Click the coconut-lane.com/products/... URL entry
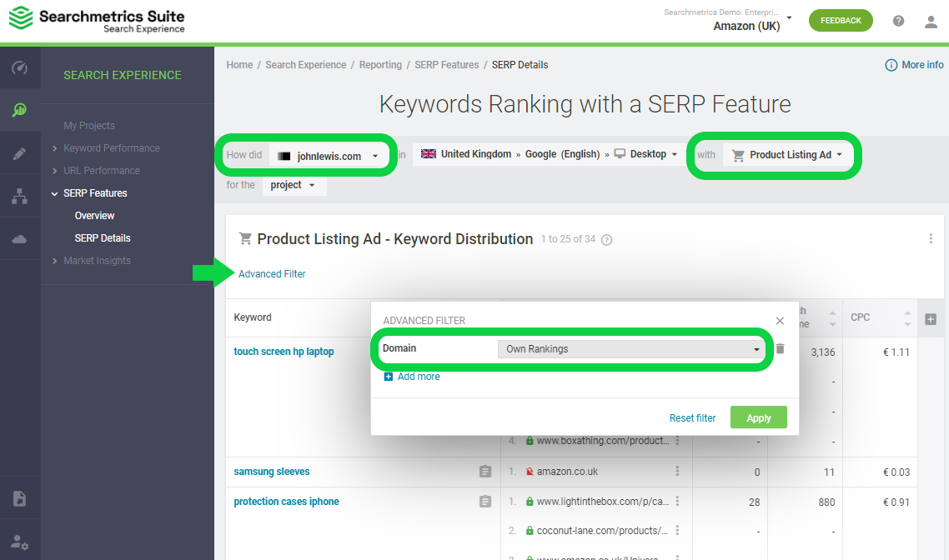949x560 pixels. click(602, 531)
